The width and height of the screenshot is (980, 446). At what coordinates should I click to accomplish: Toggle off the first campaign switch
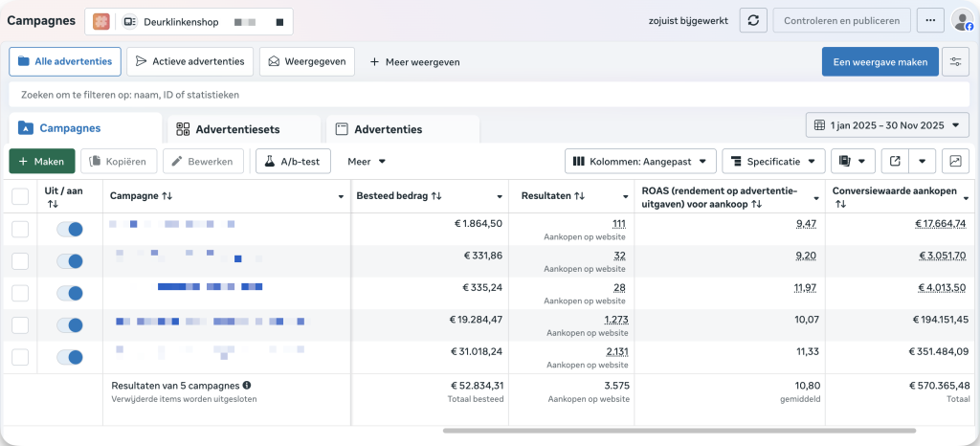[70, 230]
